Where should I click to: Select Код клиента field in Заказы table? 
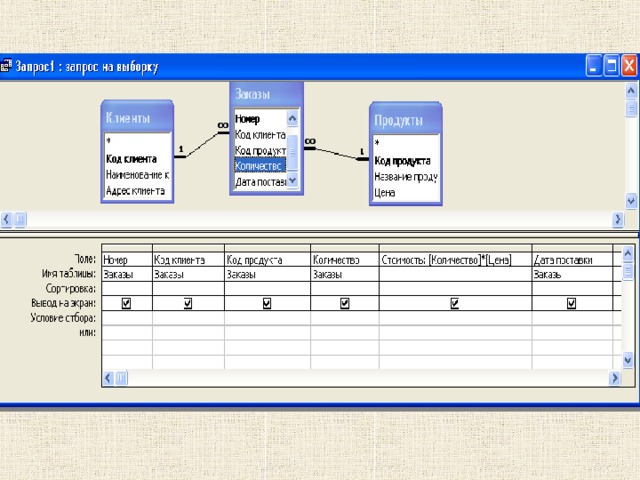click(x=260, y=134)
